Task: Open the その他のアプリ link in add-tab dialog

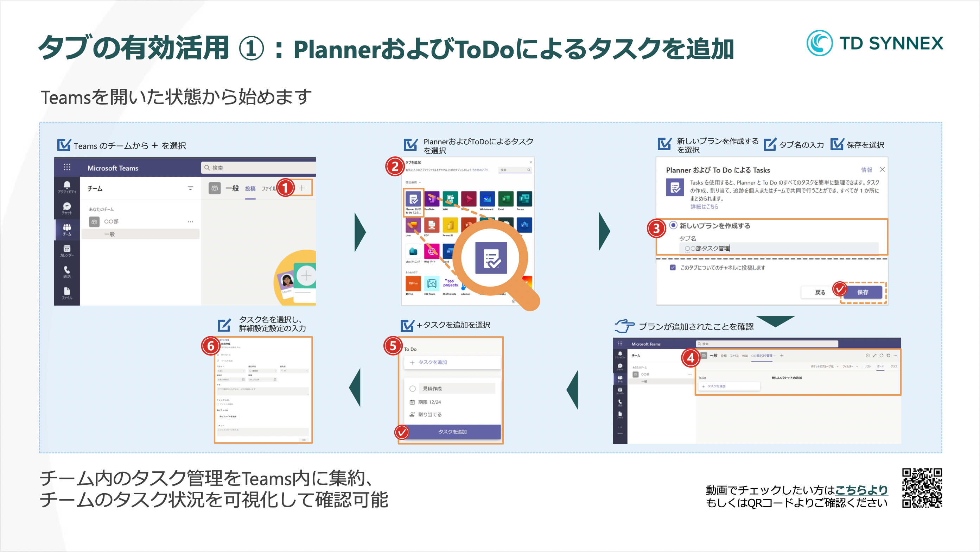Action: click(480, 170)
